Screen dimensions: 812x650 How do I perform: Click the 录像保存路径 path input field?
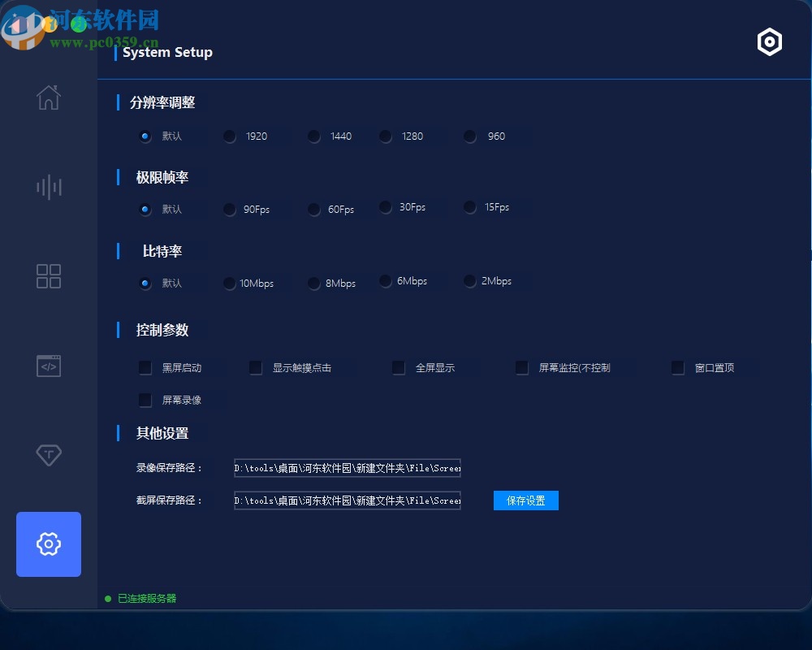click(347, 468)
